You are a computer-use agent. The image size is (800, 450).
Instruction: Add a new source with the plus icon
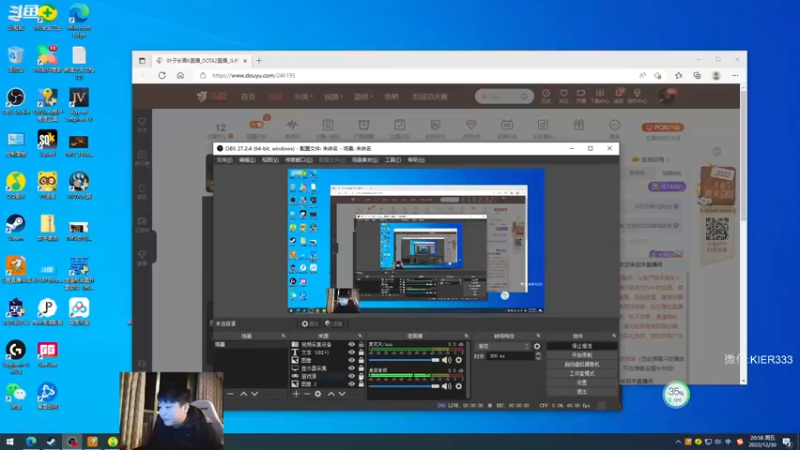pos(296,394)
